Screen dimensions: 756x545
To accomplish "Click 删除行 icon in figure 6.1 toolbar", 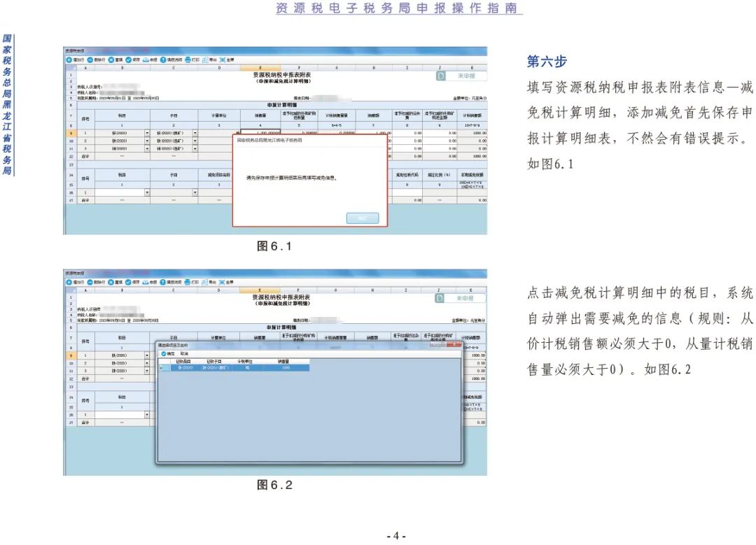I will pyautogui.click(x=90, y=59).
